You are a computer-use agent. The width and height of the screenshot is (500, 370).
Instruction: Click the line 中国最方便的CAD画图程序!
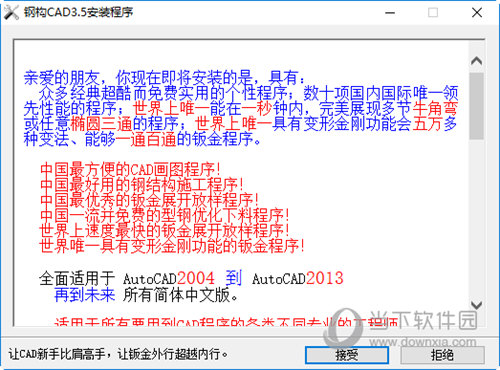click(x=130, y=169)
